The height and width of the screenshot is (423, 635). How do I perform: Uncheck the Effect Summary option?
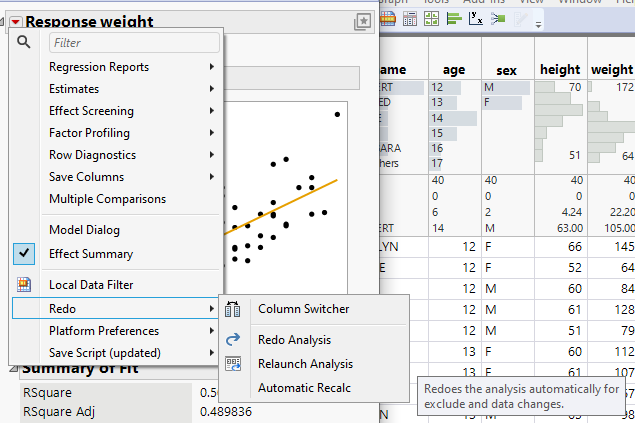point(24,254)
